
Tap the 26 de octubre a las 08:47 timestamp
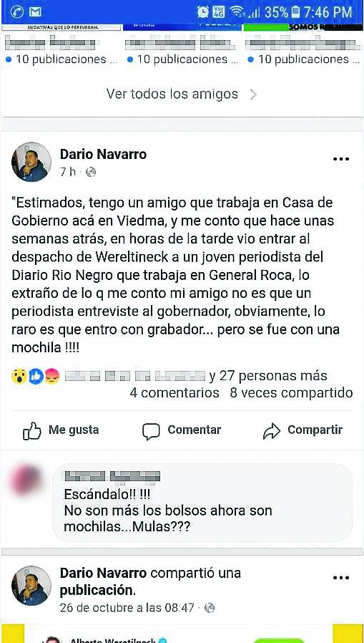click(x=127, y=607)
